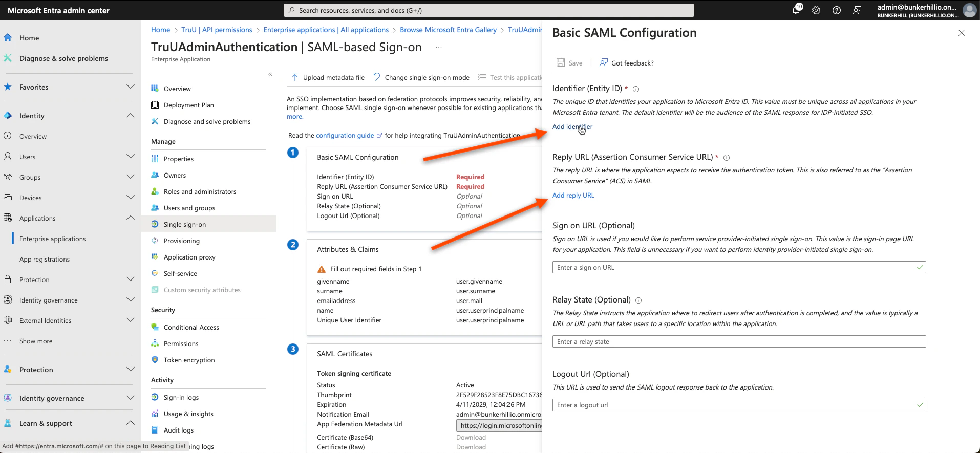Open Self-service menu item
The width and height of the screenshot is (980, 453).
[x=180, y=273]
